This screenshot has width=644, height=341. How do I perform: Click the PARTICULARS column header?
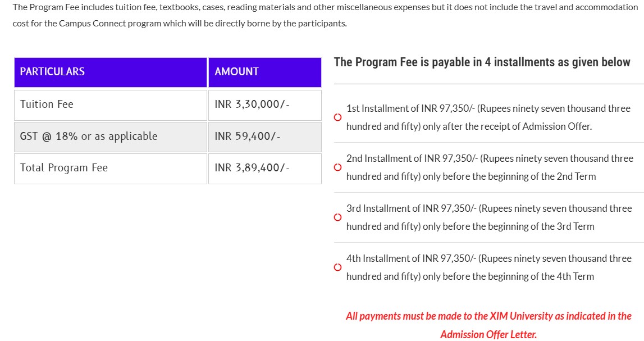coord(52,72)
